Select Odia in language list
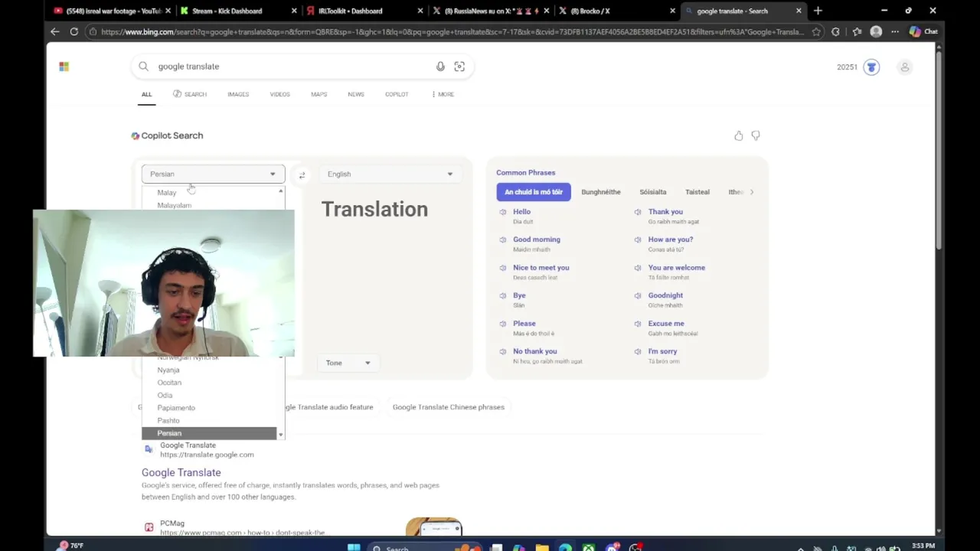 pyautogui.click(x=209, y=395)
